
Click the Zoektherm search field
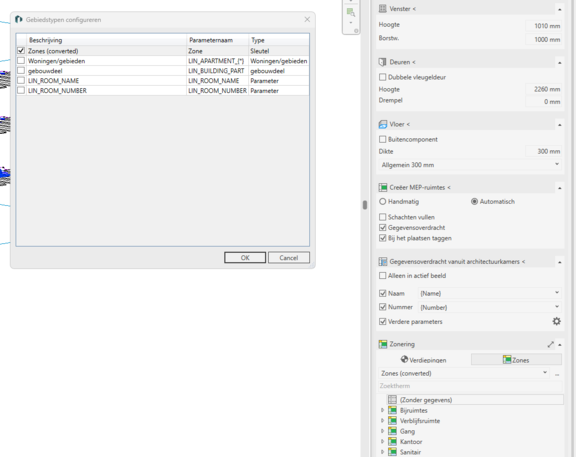[470, 386]
